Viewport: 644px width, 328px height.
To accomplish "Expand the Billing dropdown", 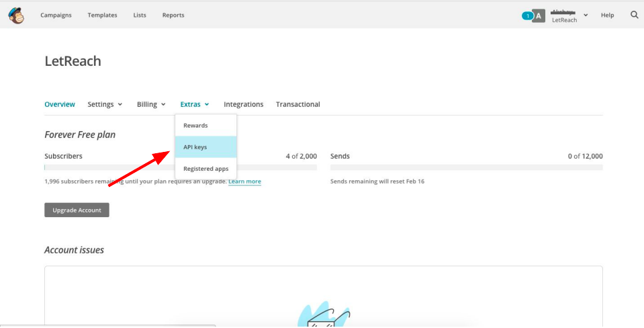I will (151, 104).
